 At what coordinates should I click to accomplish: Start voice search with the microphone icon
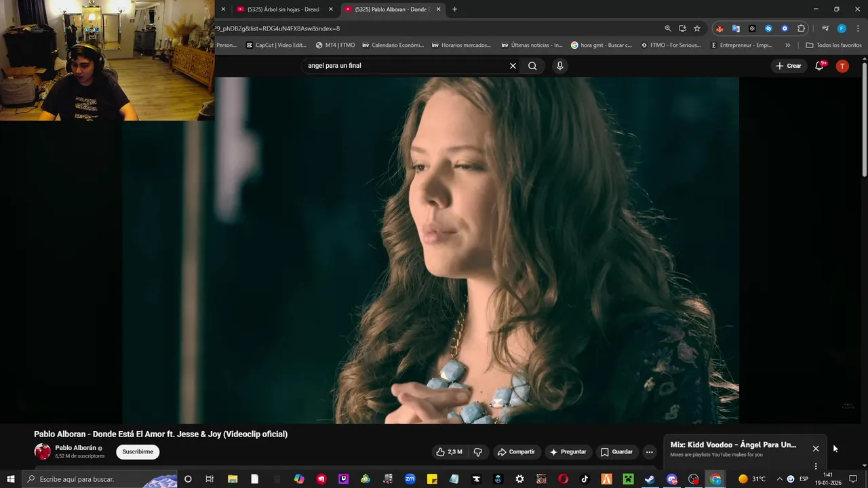(x=559, y=66)
